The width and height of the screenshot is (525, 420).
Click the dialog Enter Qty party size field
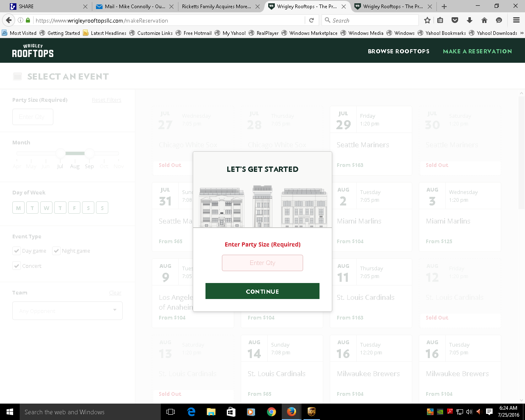262,263
